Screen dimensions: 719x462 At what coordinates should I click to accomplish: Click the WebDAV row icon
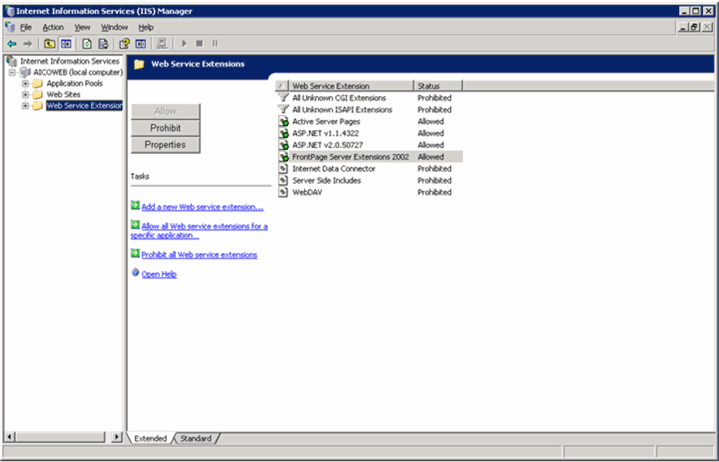tap(283, 192)
